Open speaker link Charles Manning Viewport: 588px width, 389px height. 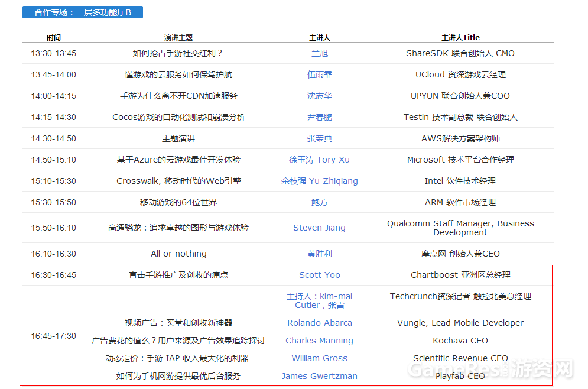click(x=320, y=341)
